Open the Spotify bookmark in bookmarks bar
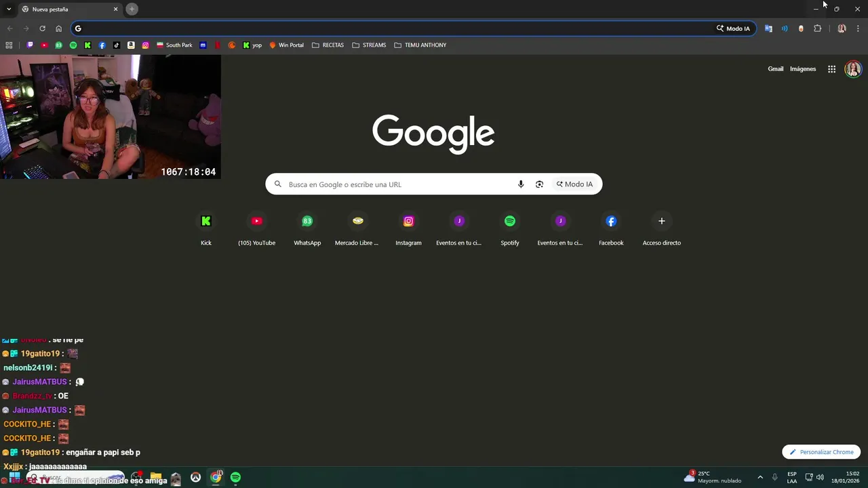Image resolution: width=868 pixels, height=488 pixels. click(x=73, y=45)
